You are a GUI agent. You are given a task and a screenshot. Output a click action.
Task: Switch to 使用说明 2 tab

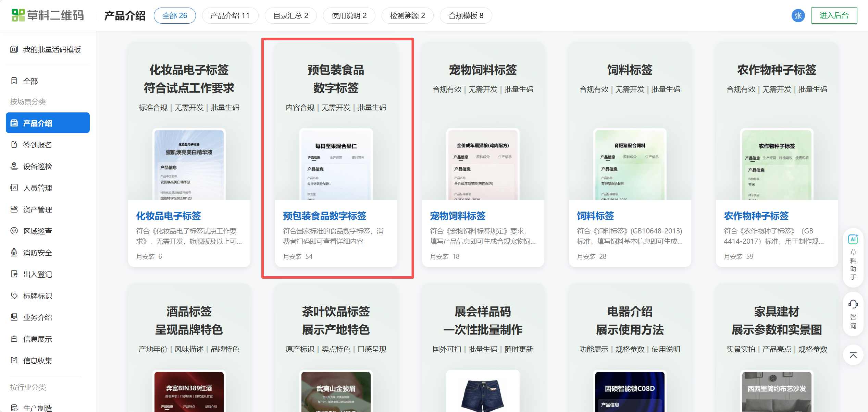349,15
